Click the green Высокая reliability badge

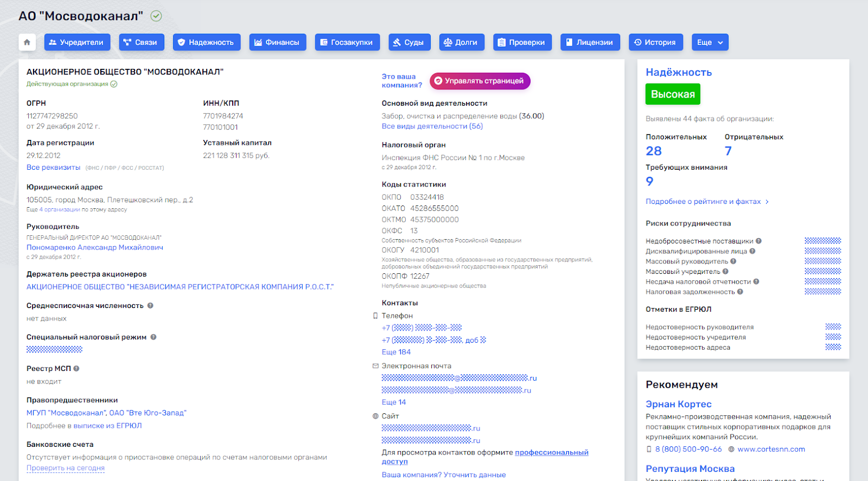pos(673,94)
